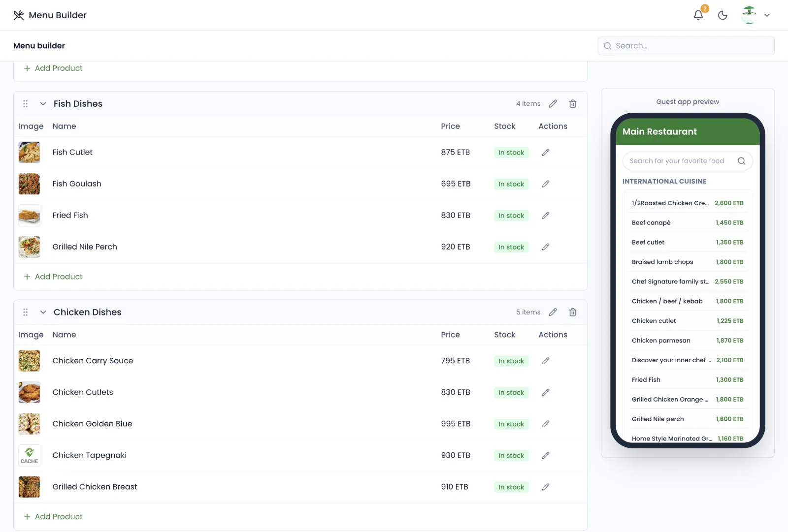
Task: Open the Chicken Cutlets thumbnail
Action: (29, 393)
